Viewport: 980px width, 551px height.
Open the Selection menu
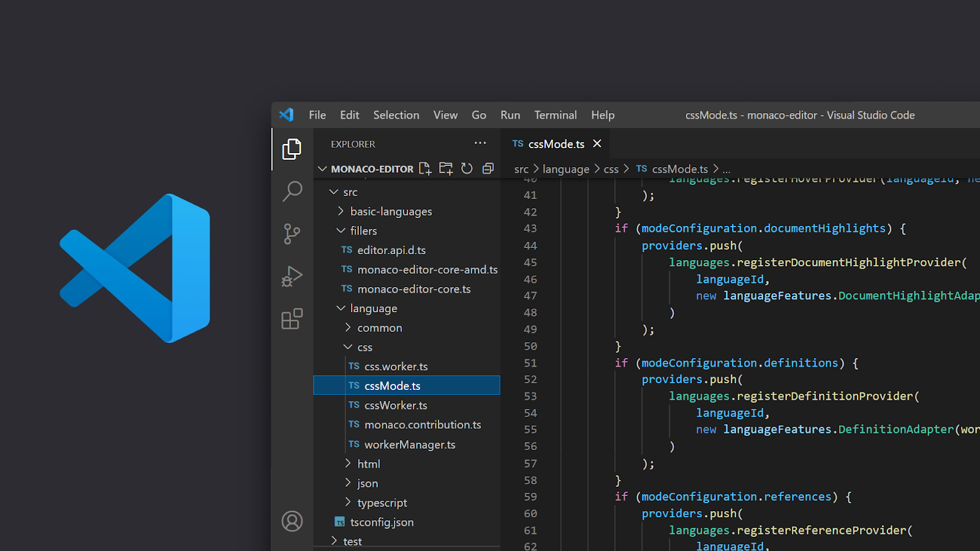396,115
